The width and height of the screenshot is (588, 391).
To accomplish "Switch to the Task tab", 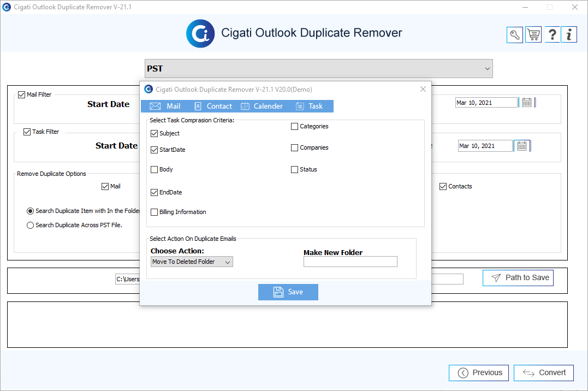I will [x=309, y=106].
